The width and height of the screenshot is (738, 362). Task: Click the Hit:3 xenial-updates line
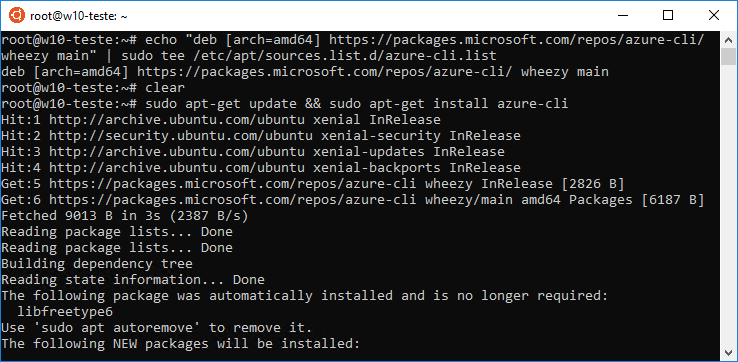253,152
